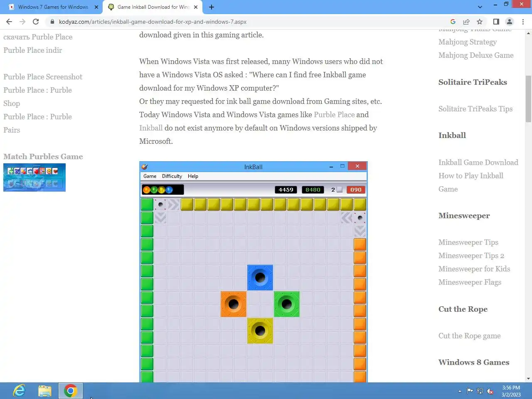Close the Windows 7 Games tab
This screenshot has height=399, width=532.
coord(96,7)
